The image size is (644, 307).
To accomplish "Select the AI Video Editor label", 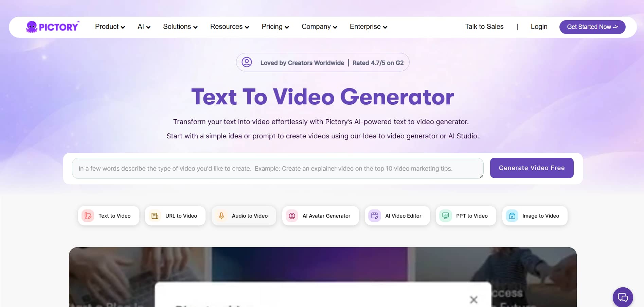I will point(403,216).
